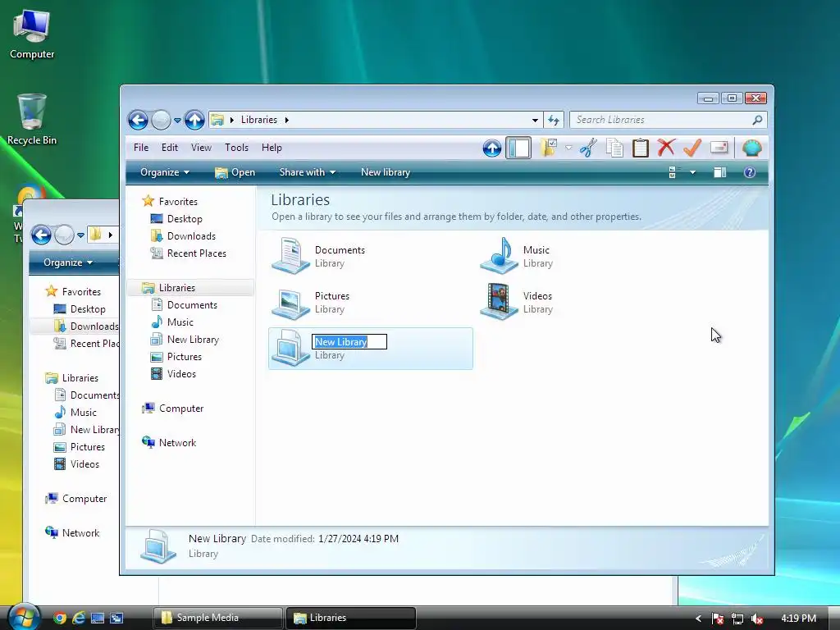This screenshot has width=840, height=630.
Task: Click the Up toolbar icon in menu row
Action: [492, 148]
